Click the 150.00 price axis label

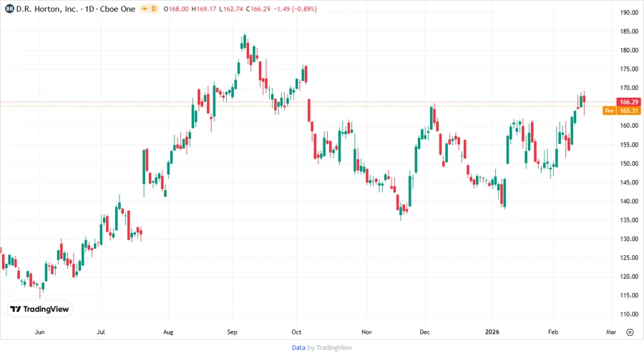point(629,163)
